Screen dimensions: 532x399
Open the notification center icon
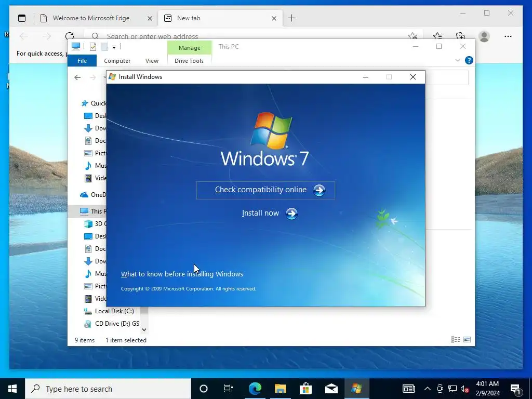(x=516, y=389)
